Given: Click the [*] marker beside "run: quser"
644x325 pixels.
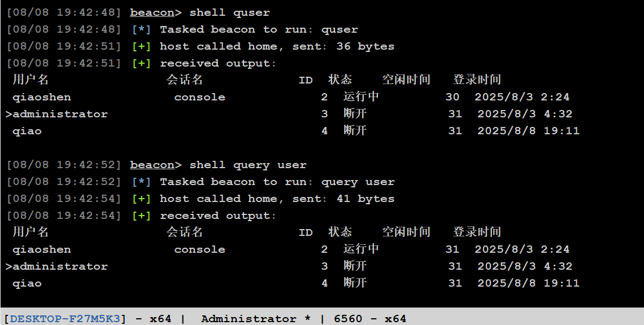Looking at the screenshot, I should click(x=141, y=29).
